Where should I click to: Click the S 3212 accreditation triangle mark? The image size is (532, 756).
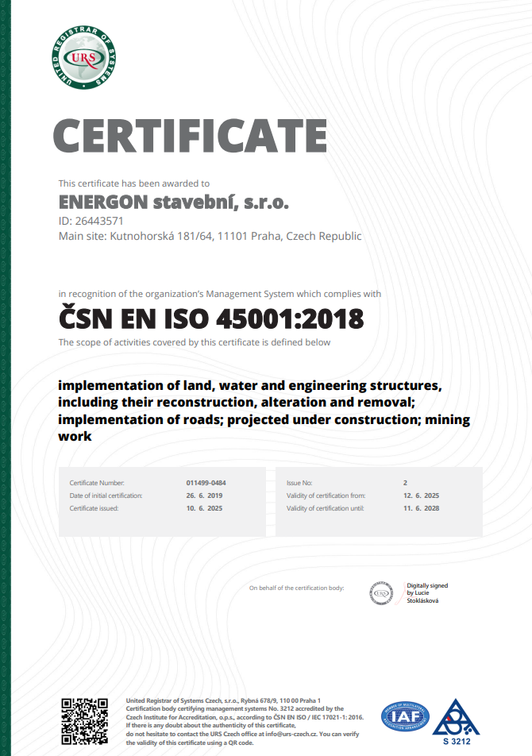[456, 722]
